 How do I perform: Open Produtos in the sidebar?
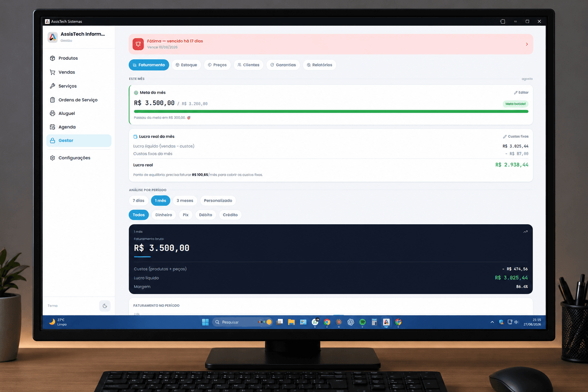pos(79,58)
